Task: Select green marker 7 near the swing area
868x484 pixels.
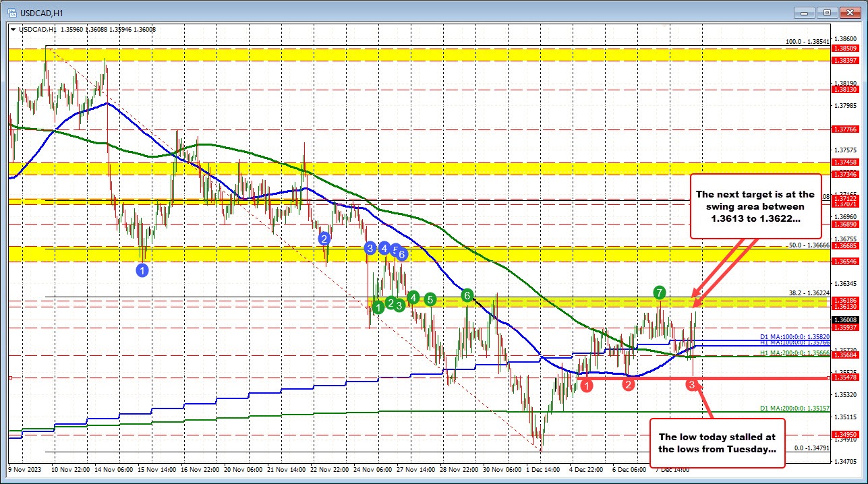Action: pyautogui.click(x=659, y=293)
